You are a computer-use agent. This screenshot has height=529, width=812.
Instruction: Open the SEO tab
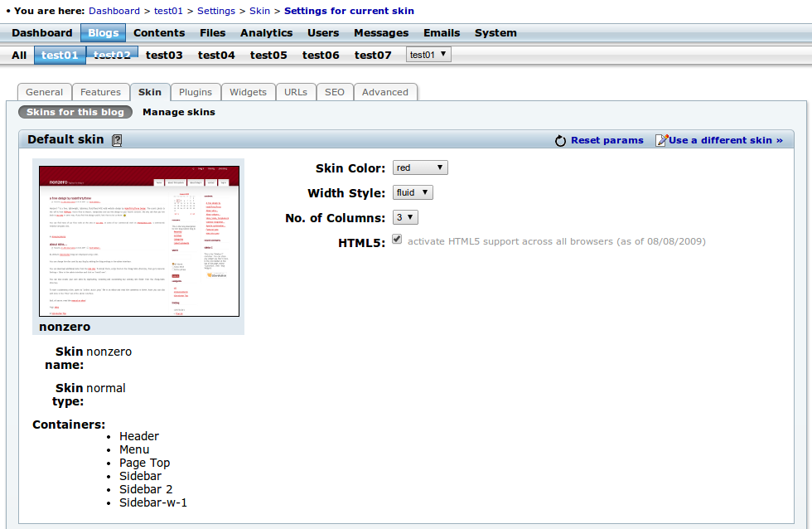335,92
